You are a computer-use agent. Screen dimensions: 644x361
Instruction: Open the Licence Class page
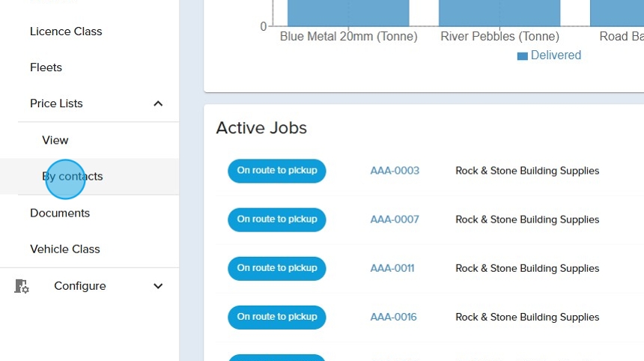coord(66,31)
